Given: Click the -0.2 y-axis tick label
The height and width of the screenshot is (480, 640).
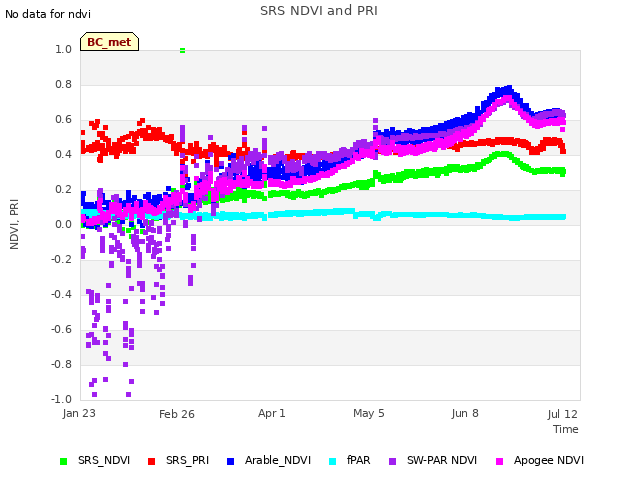Looking at the screenshot, I should click(62, 259).
